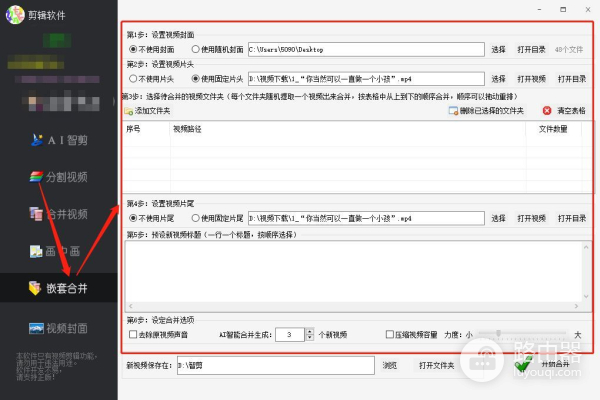Click the 分割视频 colored stripes icon
The width and height of the screenshot is (600, 400).
pyautogui.click(x=36, y=177)
